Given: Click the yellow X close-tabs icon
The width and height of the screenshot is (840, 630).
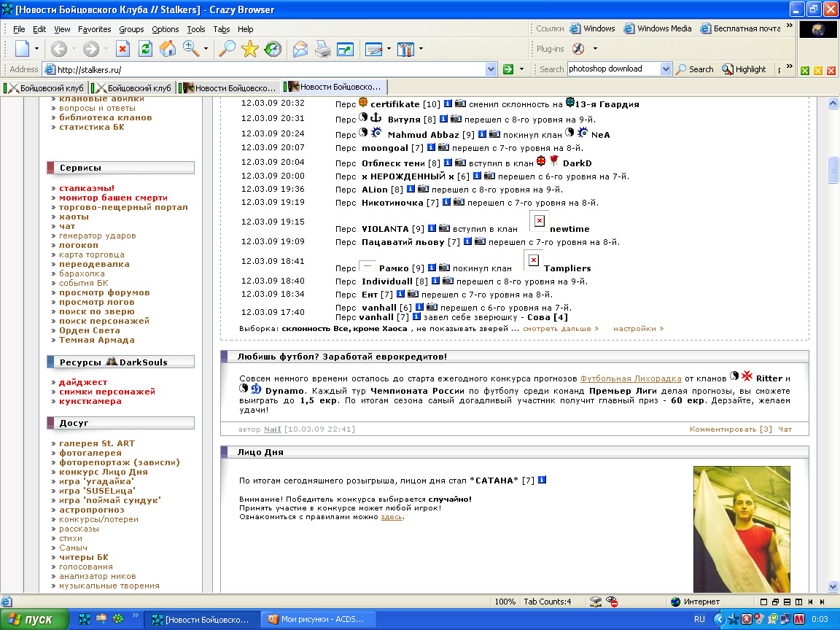Looking at the screenshot, I should [x=818, y=71].
